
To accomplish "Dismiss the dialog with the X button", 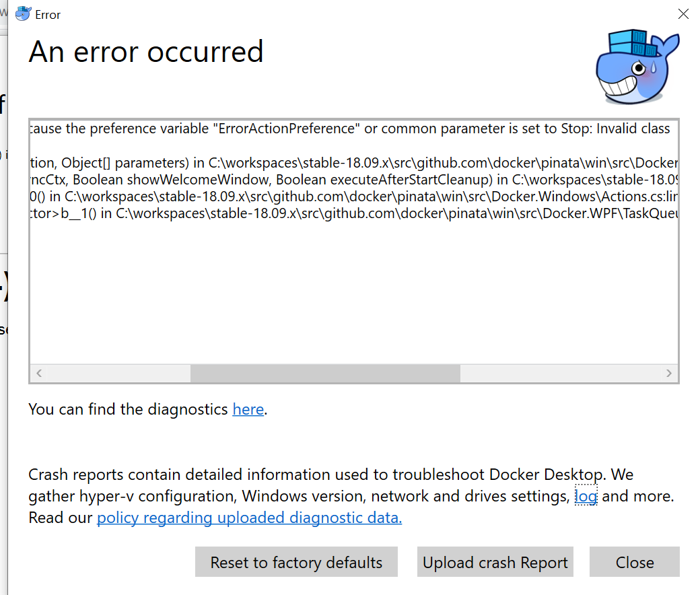I will coord(683,13).
